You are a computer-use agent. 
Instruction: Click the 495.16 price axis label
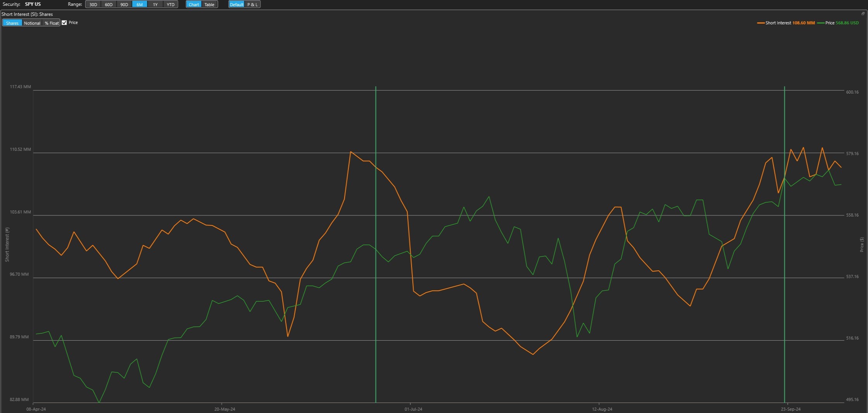(852, 400)
